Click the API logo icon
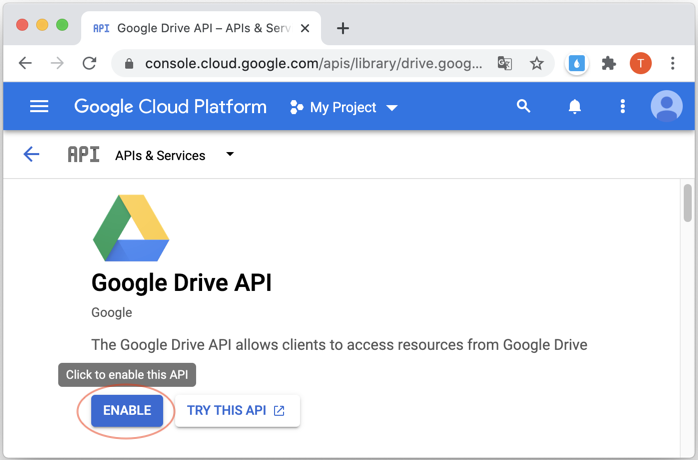The height and width of the screenshot is (460, 698). pyautogui.click(x=83, y=155)
